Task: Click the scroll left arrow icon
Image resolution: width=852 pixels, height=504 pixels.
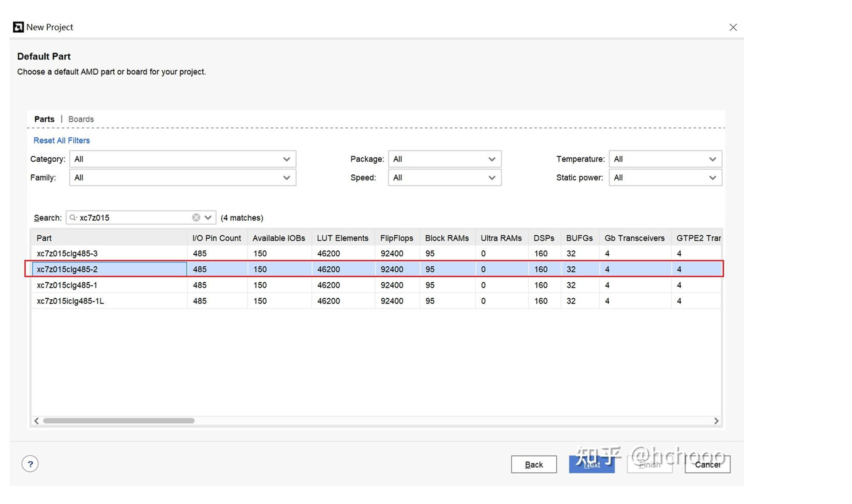Action: pos(36,421)
